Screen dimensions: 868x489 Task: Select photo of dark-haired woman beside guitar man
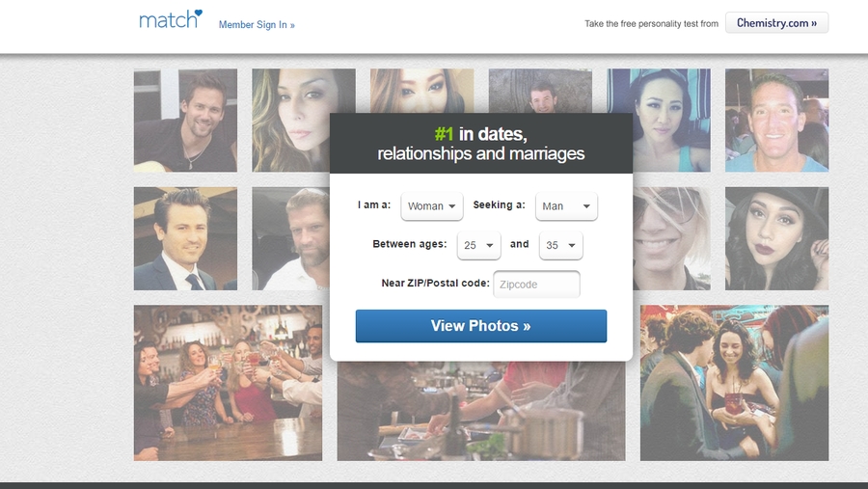tap(291, 121)
